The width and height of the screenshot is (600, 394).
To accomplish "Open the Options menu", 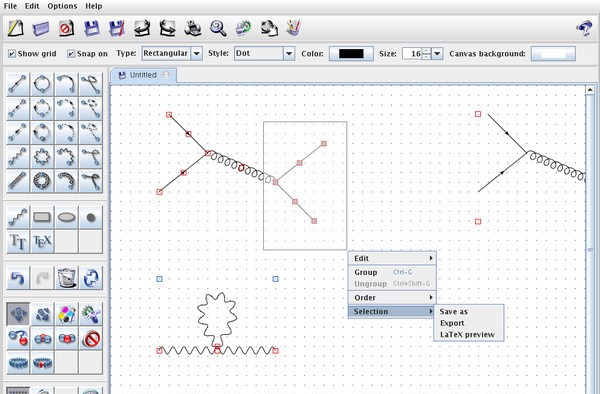I will pos(62,6).
